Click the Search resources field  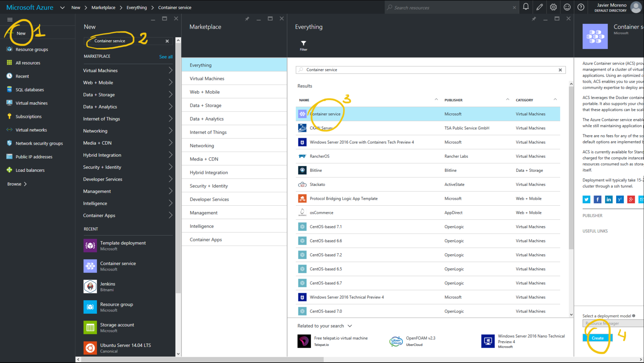452,7
